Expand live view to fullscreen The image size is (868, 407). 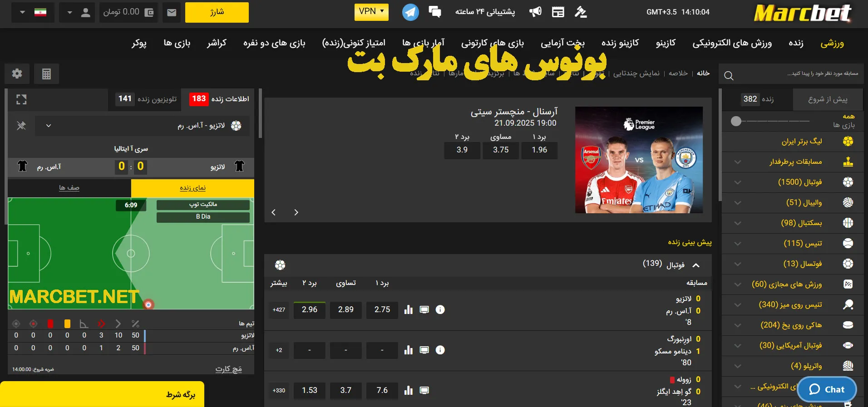(21, 99)
